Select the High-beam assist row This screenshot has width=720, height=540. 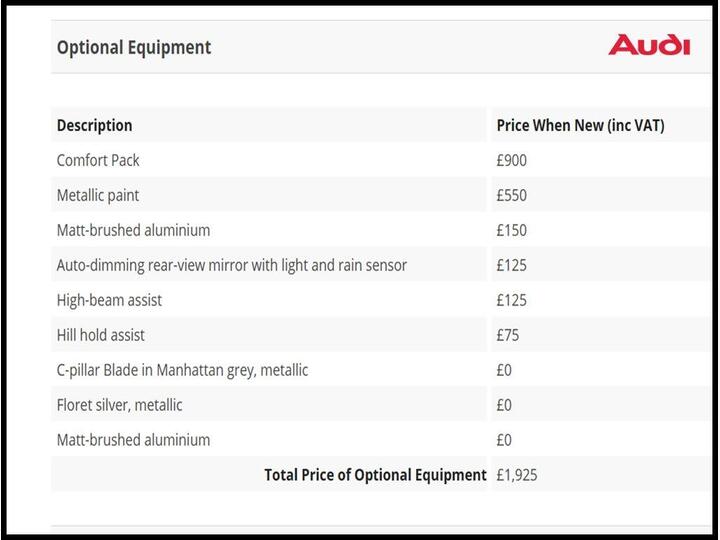pos(109,300)
